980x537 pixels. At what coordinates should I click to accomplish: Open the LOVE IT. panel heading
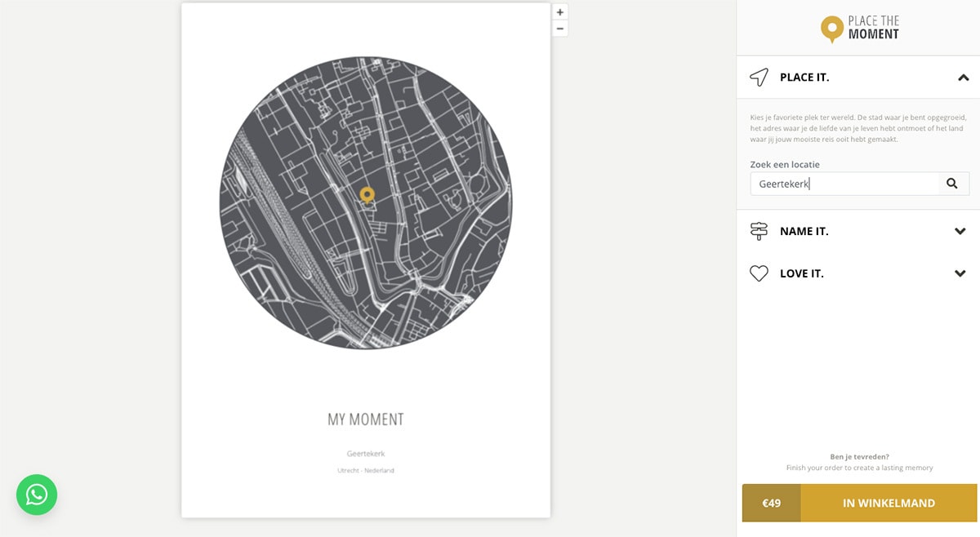[802, 273]
